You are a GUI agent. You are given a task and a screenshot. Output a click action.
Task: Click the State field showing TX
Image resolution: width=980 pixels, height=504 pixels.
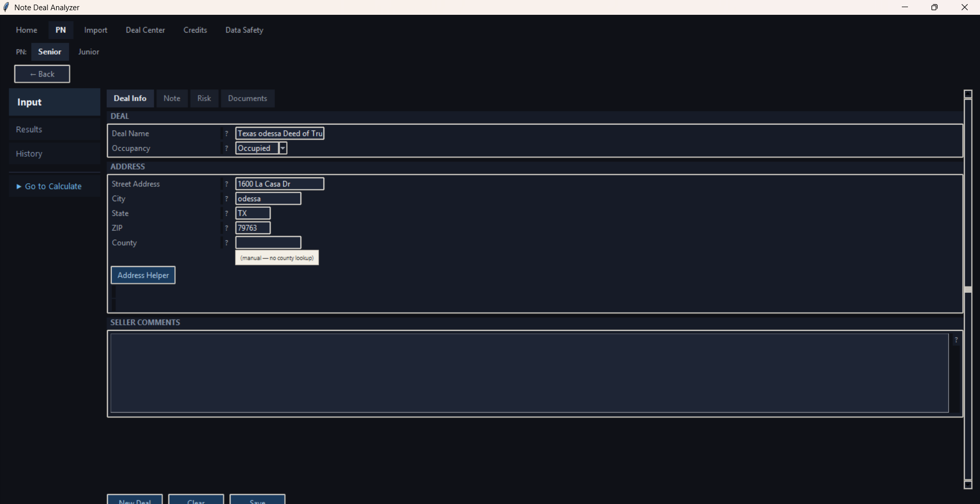pyautogui.click(x=253, y=213)
